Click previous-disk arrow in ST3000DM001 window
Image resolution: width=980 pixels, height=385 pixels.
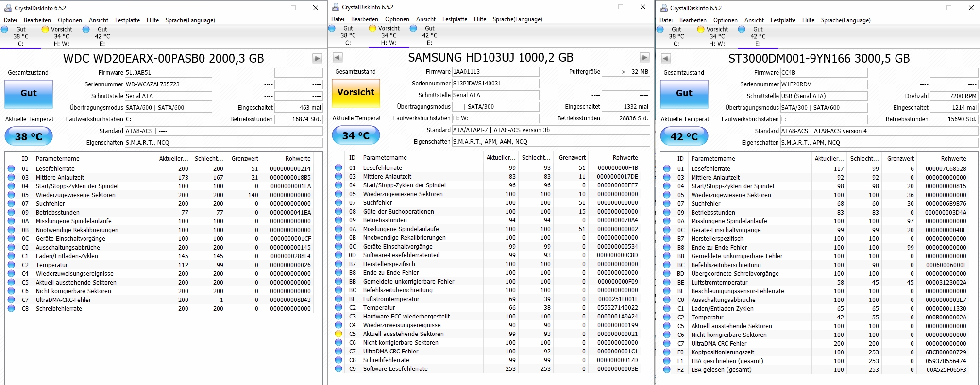click(666, 58)
